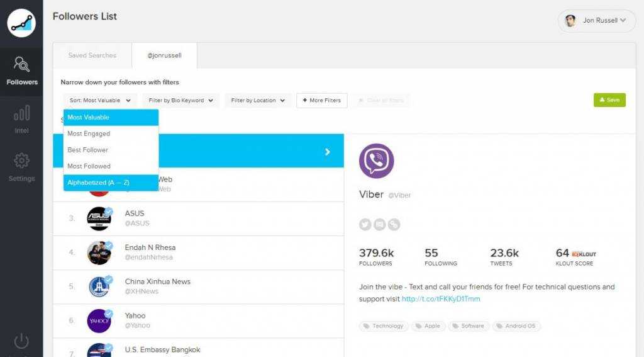Click Viber's email envelope icon

point(379,224)
